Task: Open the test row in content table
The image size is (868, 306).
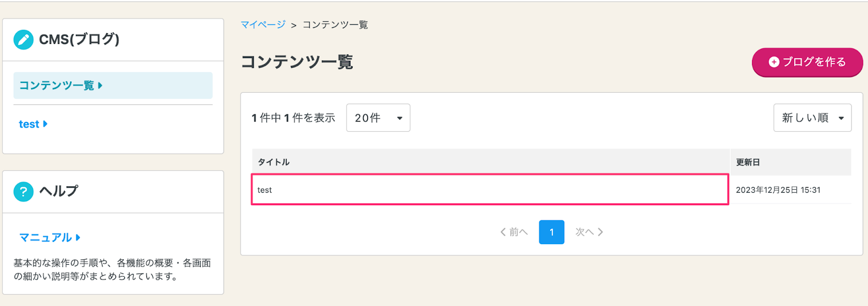Action: click(x=490, y=189)
